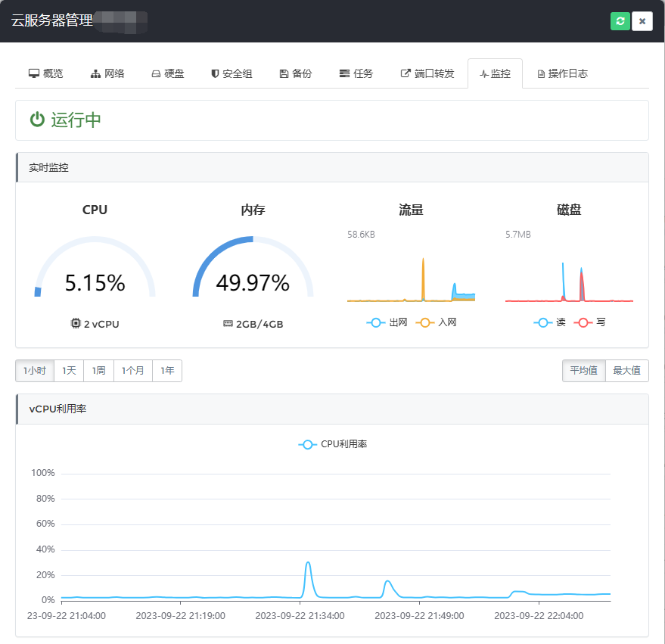Click the 2023-09-22 21:49:00 axis label

pos(419,615)
